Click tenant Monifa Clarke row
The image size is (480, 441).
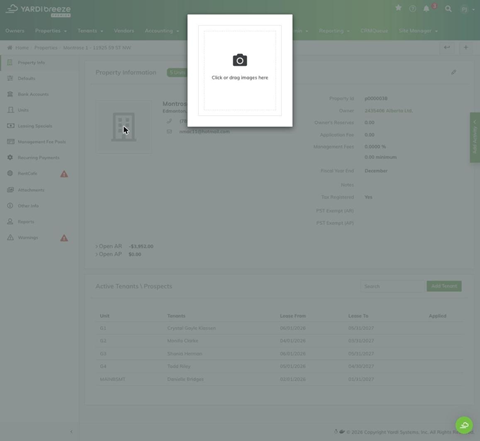click(x=279, y=341)
